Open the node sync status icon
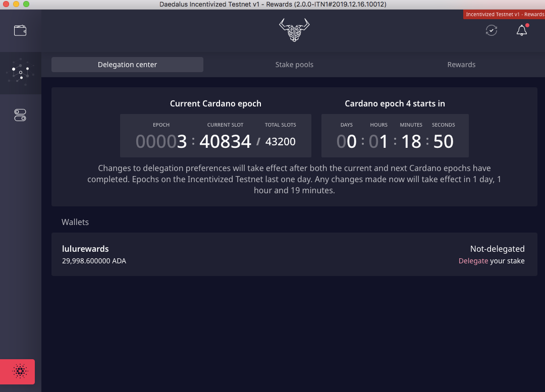This screenshot has width=545, height=392. [491, 30]
